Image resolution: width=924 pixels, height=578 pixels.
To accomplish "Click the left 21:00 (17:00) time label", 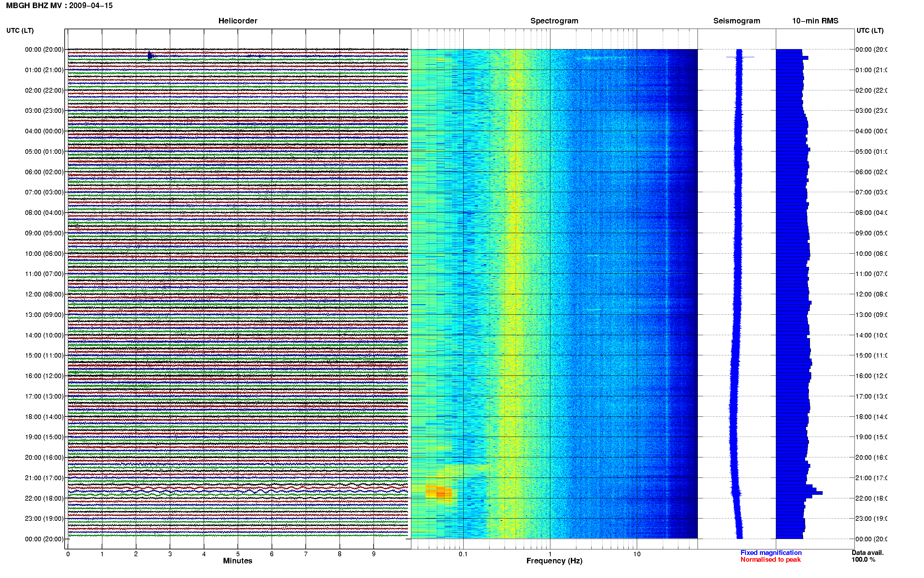I will tap(44, 478).
